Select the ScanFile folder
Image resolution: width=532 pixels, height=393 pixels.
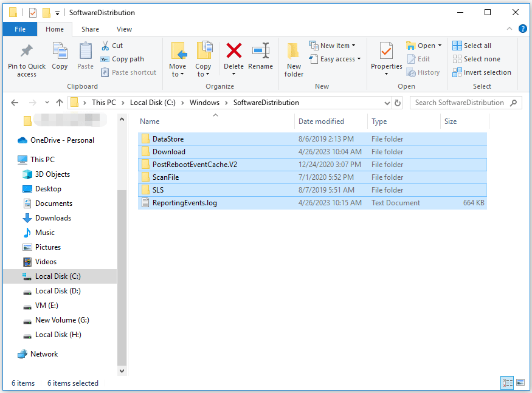pos(312,177)
